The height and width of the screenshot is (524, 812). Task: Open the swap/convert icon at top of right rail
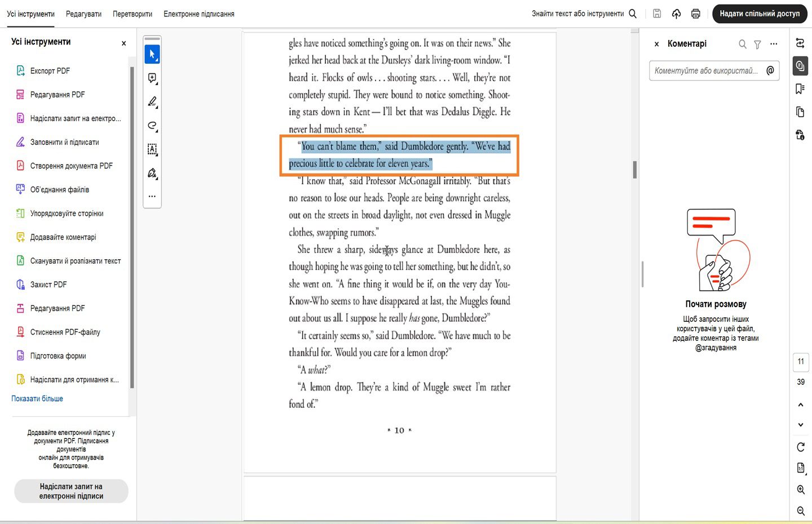tap(800, 43)
